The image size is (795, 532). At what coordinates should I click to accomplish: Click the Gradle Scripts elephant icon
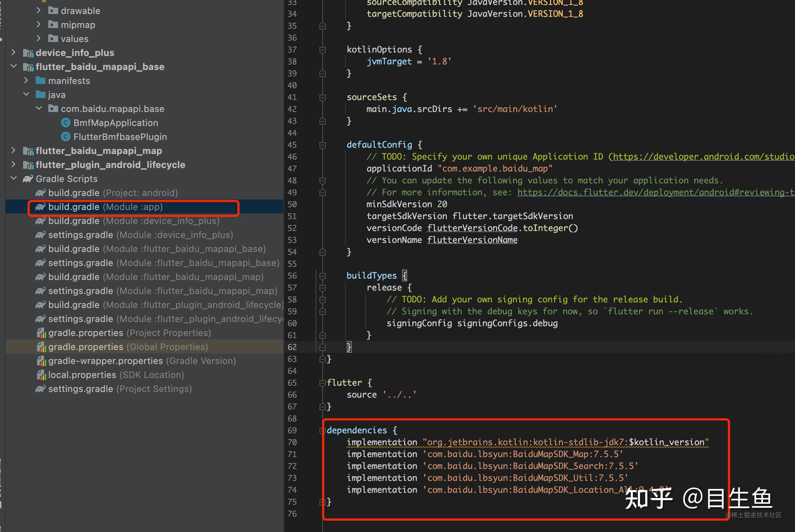pos(28,179)
